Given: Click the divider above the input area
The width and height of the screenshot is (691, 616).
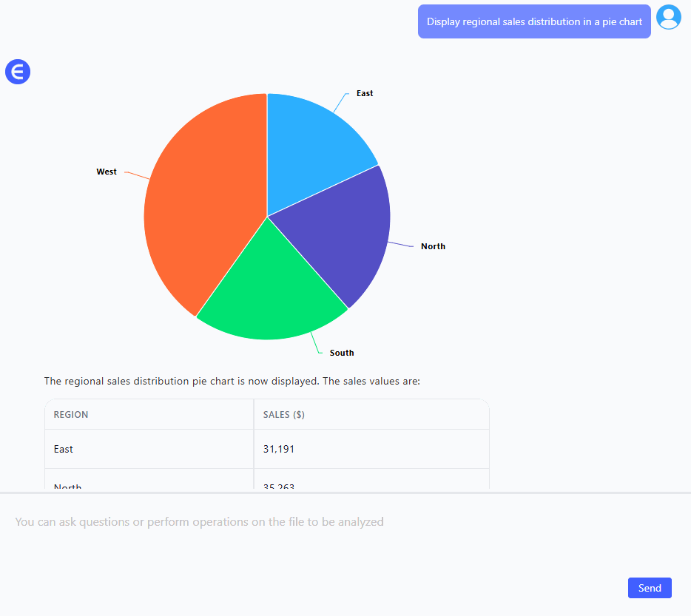Looking at the screenshot, I should click(345, 493).
